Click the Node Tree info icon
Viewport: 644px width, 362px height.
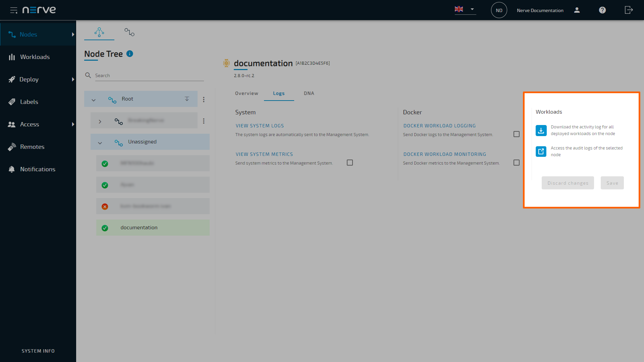[129, 54]
